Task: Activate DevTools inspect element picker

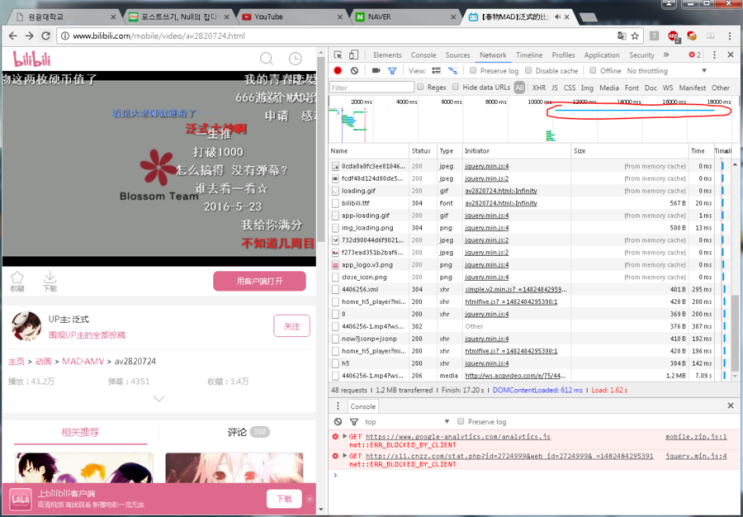Action: point(338,55)
